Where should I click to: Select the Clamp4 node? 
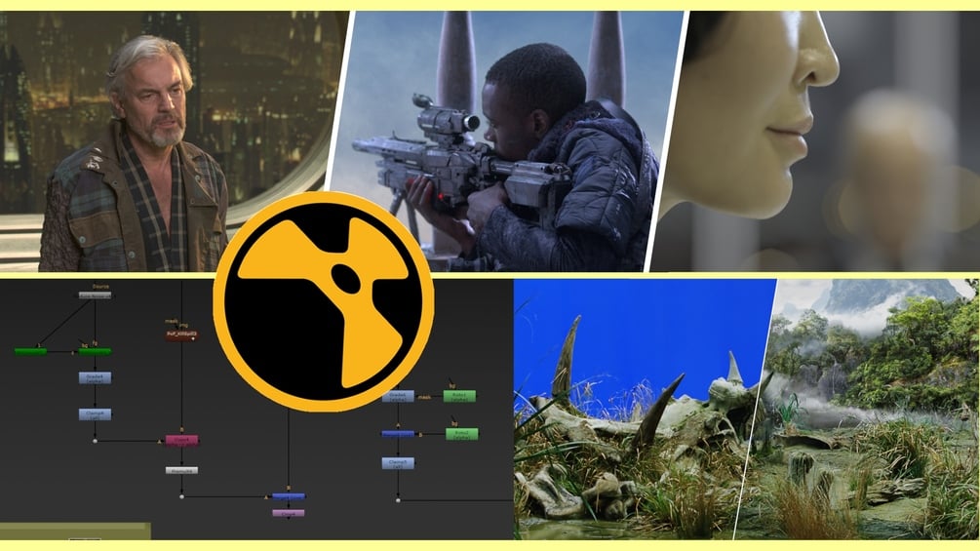pyautogui.click(x=95, y=414)
